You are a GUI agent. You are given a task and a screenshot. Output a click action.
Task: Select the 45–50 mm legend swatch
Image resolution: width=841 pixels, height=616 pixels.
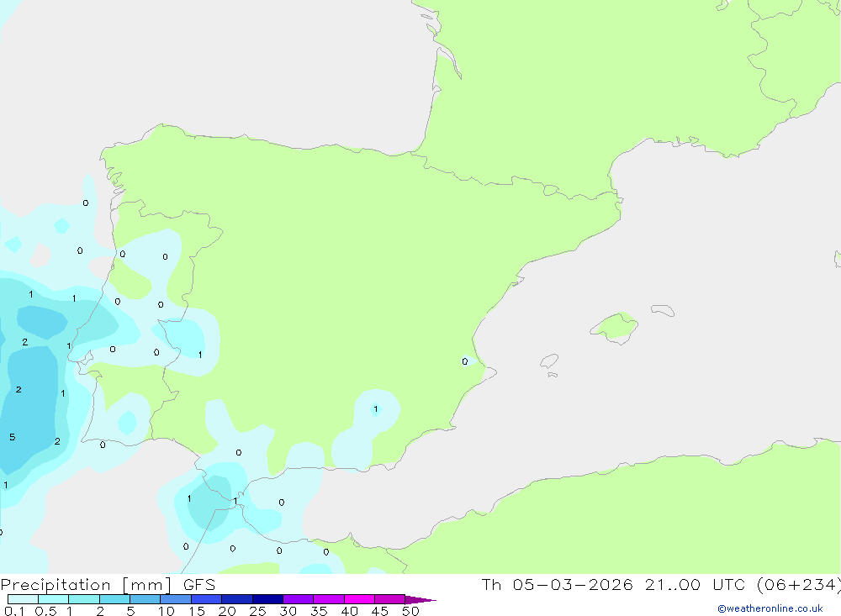390,599
